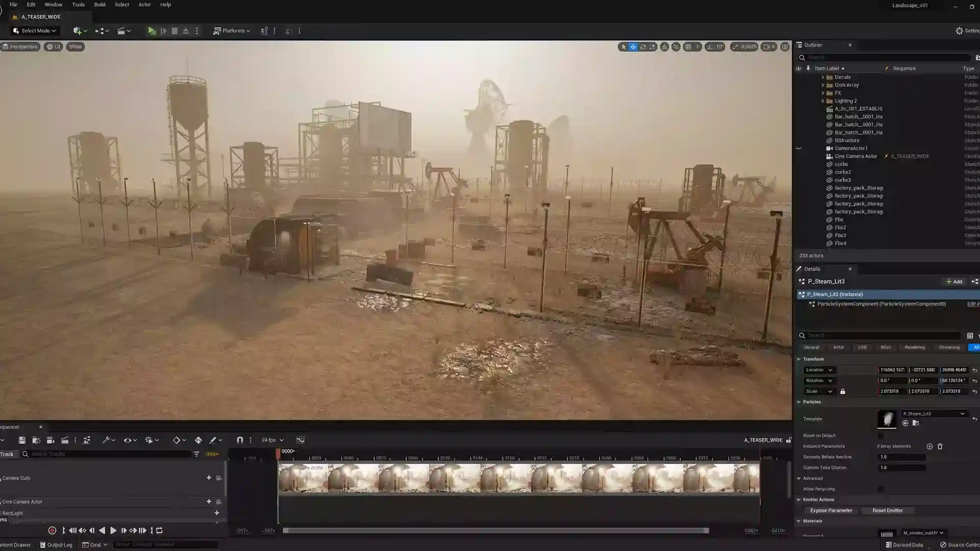
Task: Select the Rotate tool in viewport toolbar
Action: click(x=643, y=46)
